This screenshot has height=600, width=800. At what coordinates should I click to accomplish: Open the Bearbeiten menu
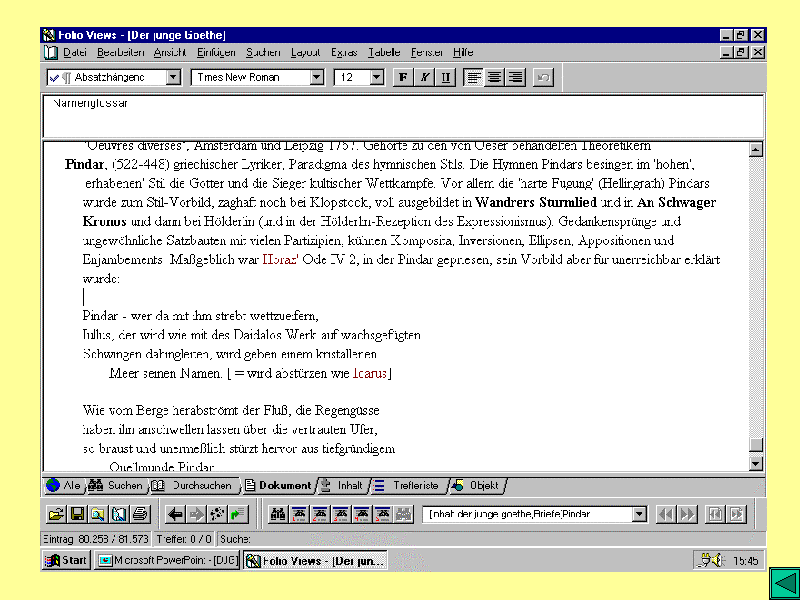[120, 52]
